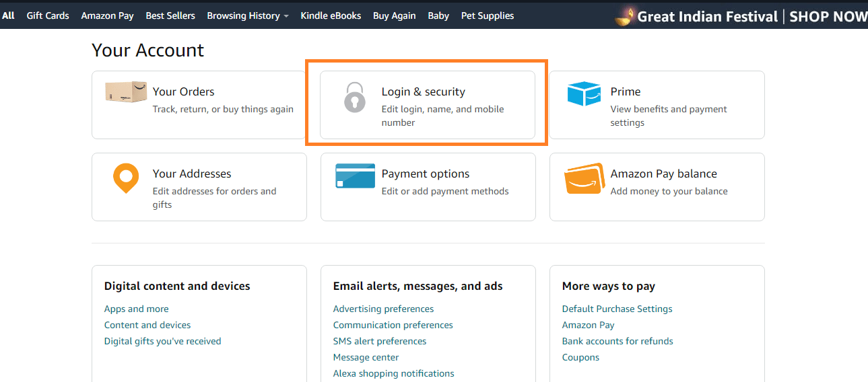Open Digital gifts you've received link
The image size is (868, 382).
[163, 341]
